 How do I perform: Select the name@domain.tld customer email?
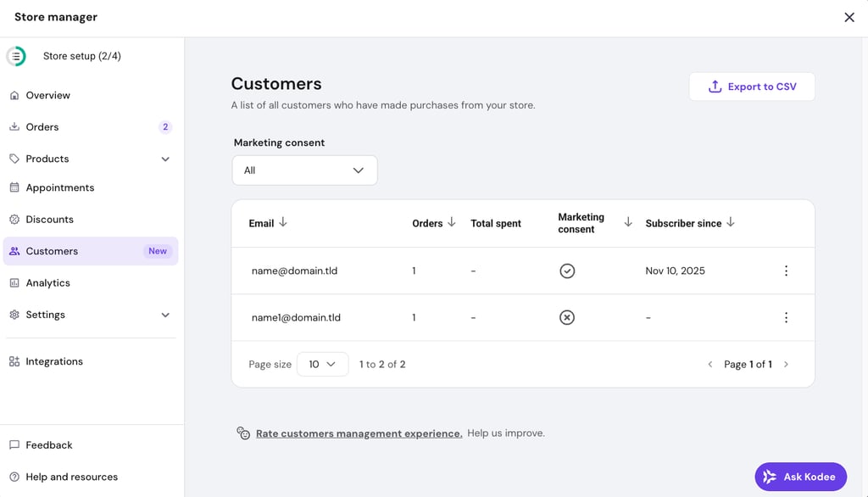294,271
